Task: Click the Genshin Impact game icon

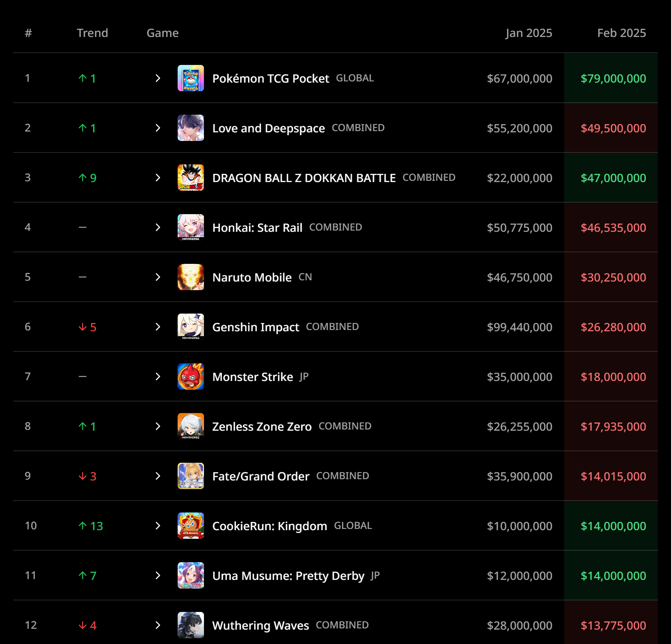Action: tap(191, 327)
